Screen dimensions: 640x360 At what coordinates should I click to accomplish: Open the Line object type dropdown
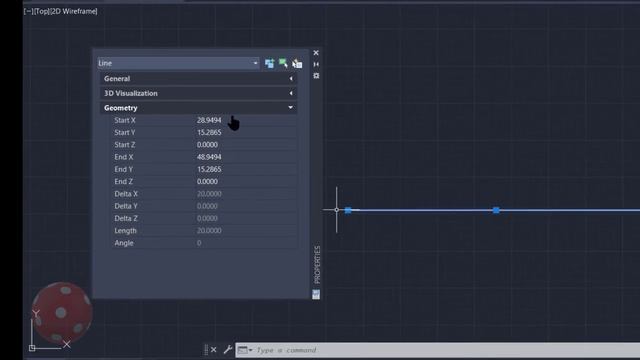pos(178,63)
